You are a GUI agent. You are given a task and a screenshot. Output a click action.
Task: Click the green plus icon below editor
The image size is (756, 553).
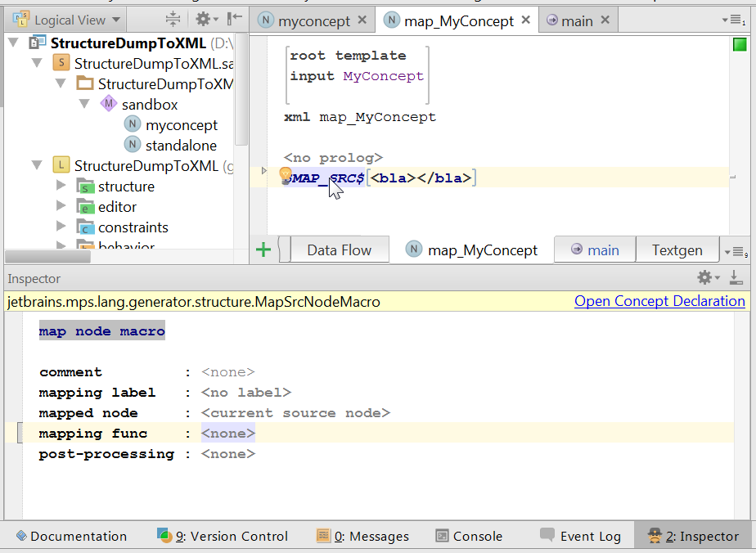[x=263, y=250]
